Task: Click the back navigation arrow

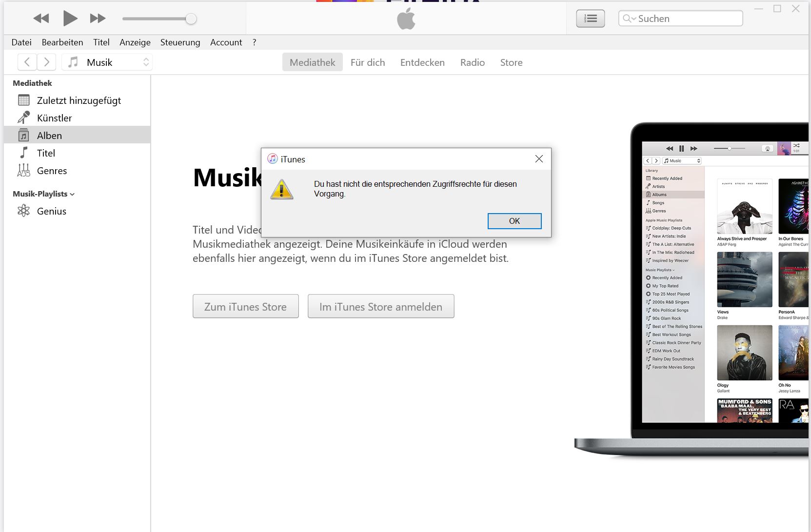Action: (27, 62)
